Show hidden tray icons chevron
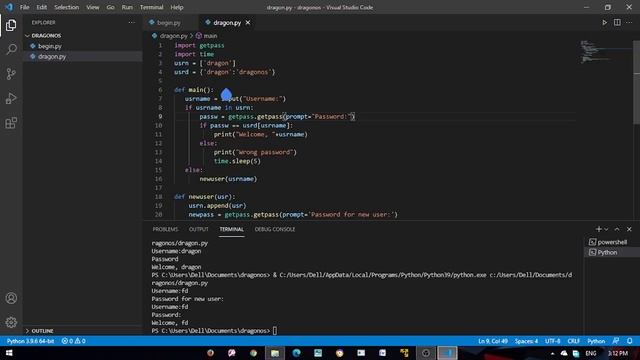Image resolution: width=640 pixels, height=360 pixels. tap(552, 353)
